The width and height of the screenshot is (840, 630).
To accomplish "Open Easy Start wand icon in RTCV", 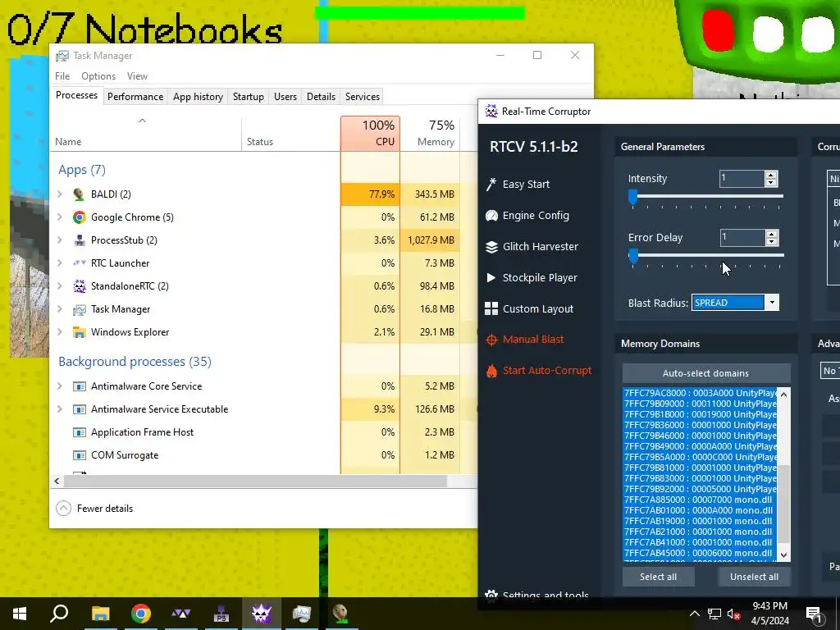I will pyautogui.click(x=491, y=185).
